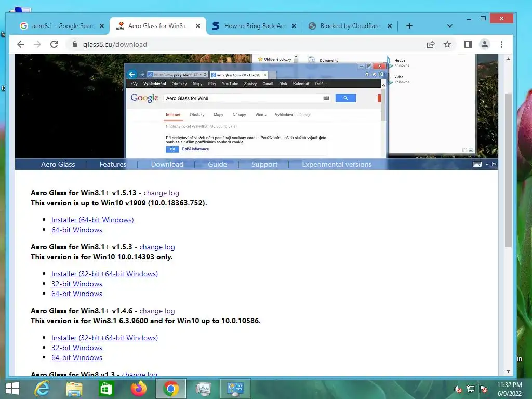
Task: Download v1.4.6 Installer (32-bit+64-bit Windows)
Action: pyautogui.click(x=104, y=338)
